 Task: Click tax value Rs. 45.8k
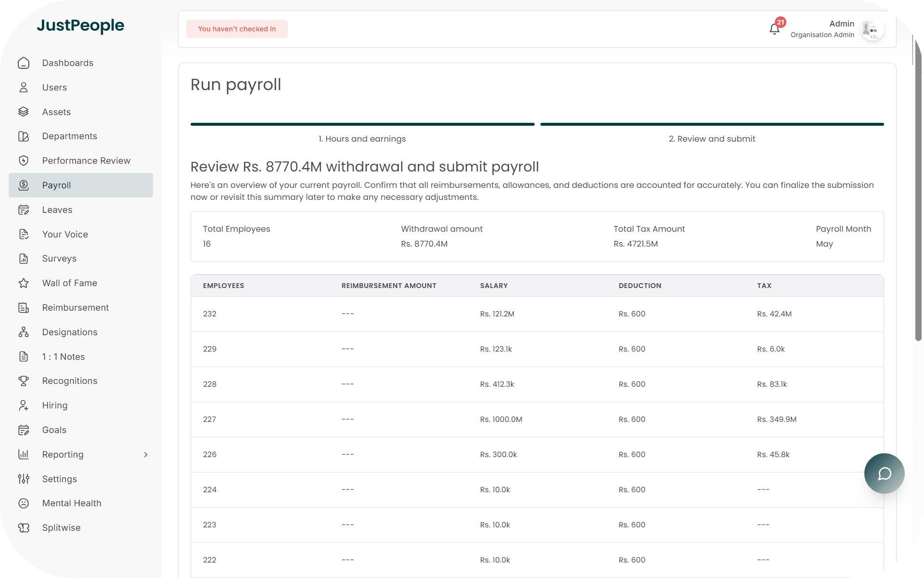(773, 455)
